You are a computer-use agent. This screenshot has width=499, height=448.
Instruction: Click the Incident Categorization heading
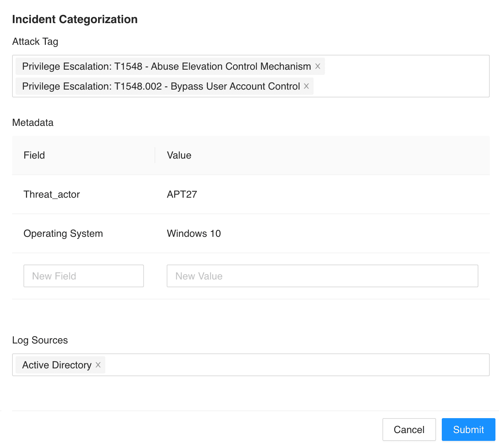tap(75, 19)
